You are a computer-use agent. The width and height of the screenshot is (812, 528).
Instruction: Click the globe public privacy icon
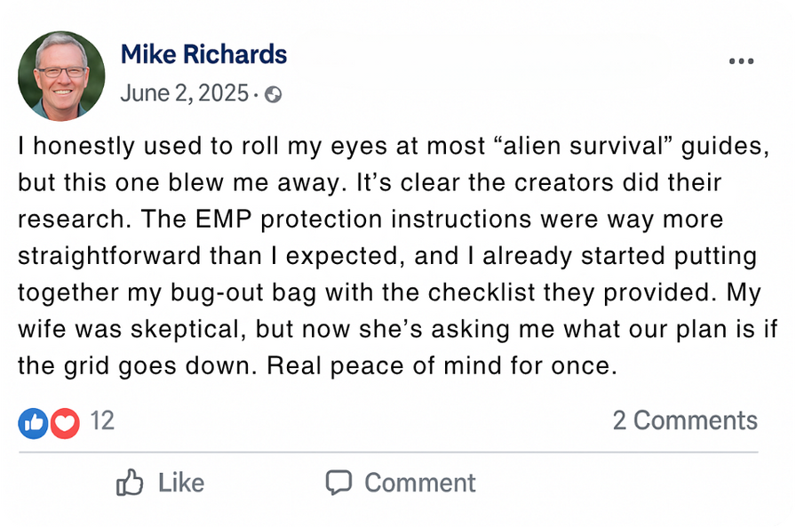point(274,94)
